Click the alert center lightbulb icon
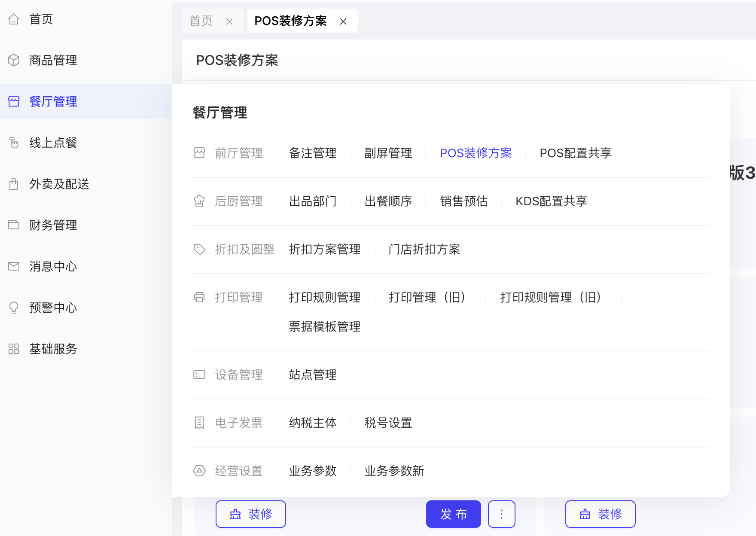This screenshot has width=756, height=536. 14,308
